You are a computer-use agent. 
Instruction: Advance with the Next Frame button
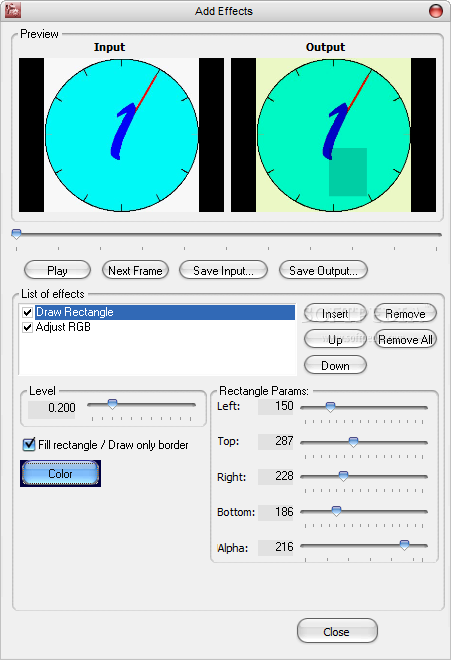(135, 270)
